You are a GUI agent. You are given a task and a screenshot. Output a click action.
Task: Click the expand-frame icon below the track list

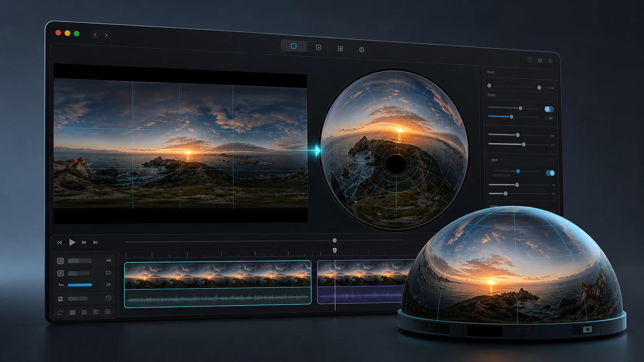[108, 312]
